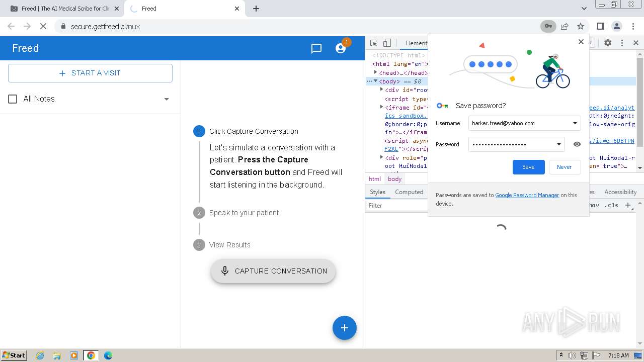
Task: Close the Save password popup
Action: coord(581,42)
